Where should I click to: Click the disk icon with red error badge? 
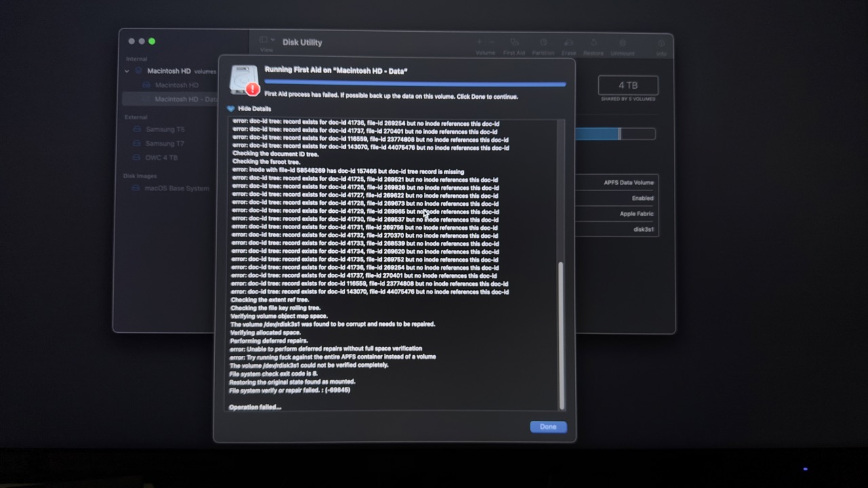point(244,81)
